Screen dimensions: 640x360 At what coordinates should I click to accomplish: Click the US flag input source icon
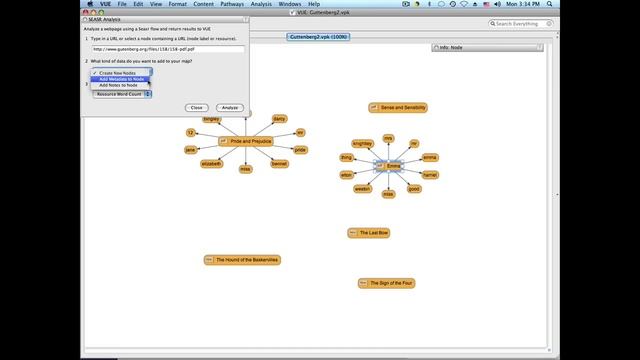point(486,4)
